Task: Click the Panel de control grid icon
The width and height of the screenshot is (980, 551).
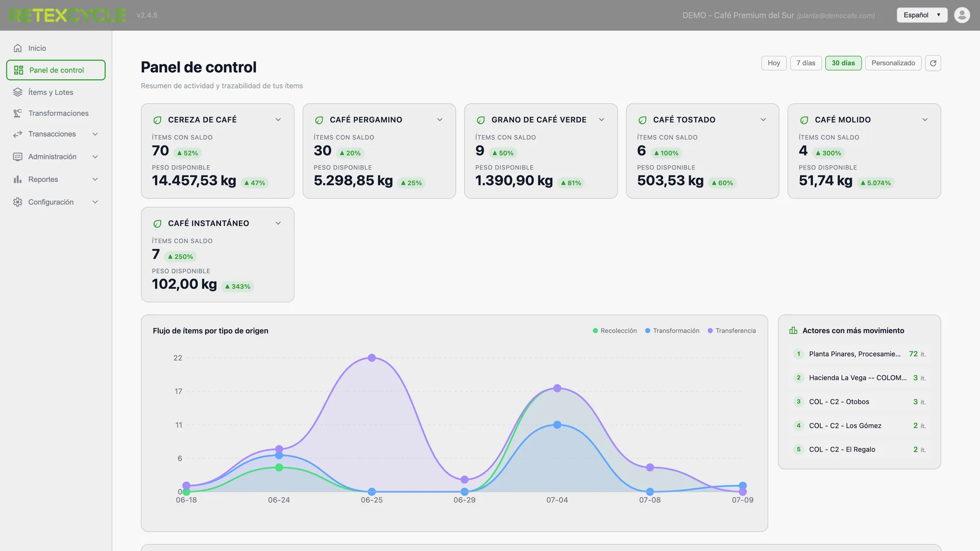Action: (x=19, y=70)
